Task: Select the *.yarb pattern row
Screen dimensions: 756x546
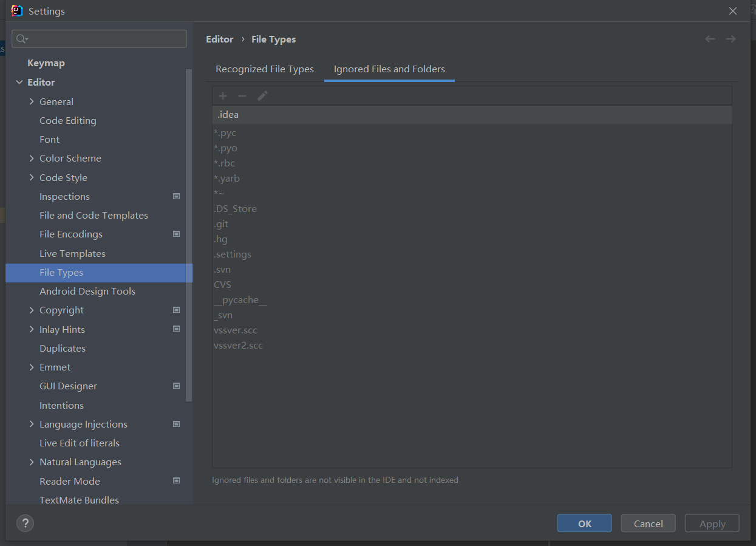Action: (x=472, y=179)
